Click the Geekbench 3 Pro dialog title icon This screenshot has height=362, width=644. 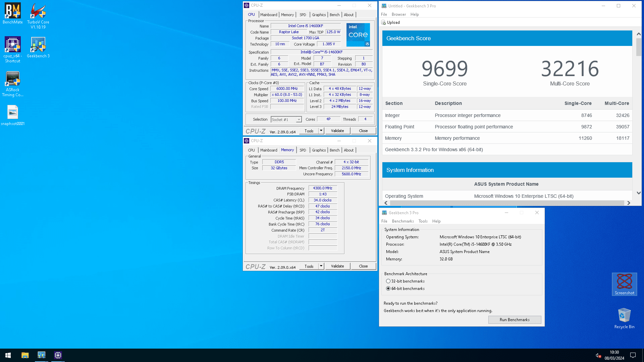[x=384, y=213]
